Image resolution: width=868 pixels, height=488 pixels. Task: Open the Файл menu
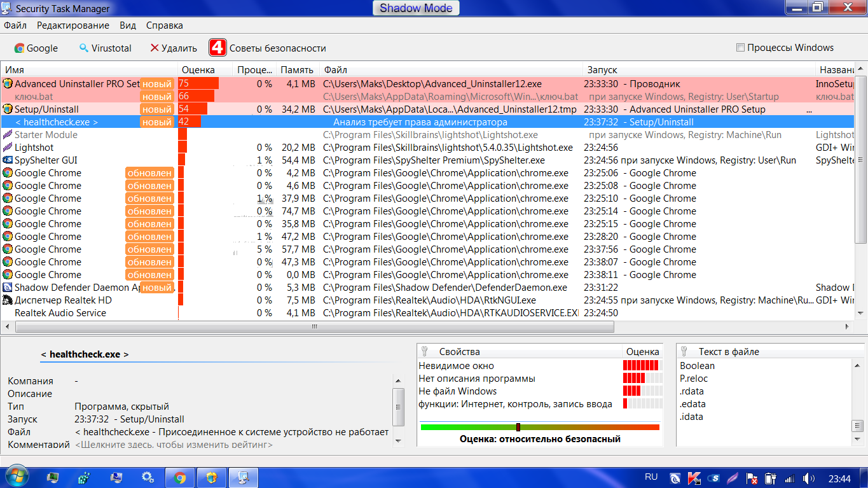click(x=15, y=25)
